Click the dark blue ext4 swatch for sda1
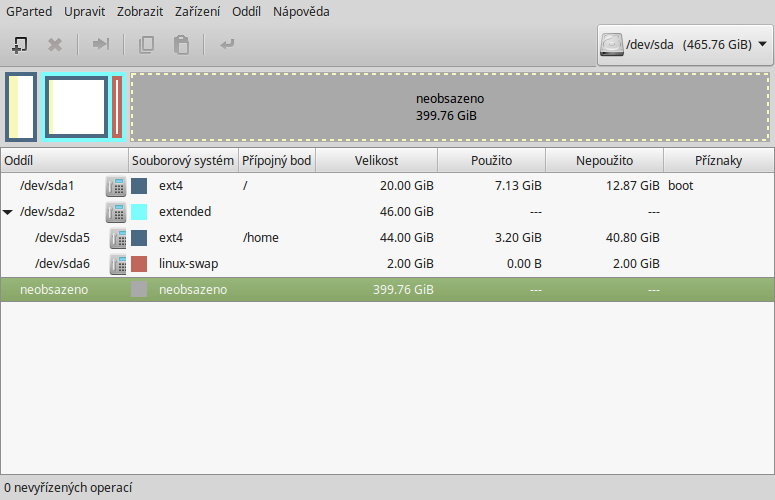Screen dimensions: 775x500 [x=139, y=186]
